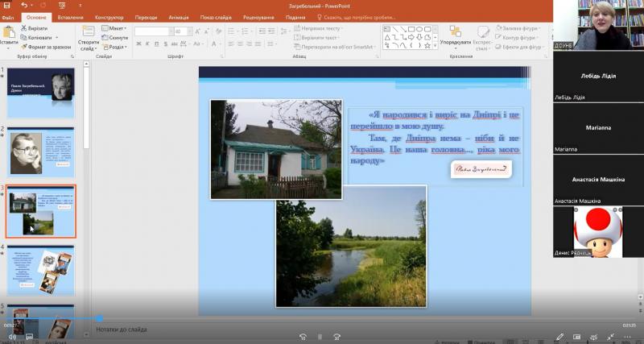Screen dimensions: 644x344
Task: Click Упорядкувати (Arrange) button
Action: coord(455,36)
